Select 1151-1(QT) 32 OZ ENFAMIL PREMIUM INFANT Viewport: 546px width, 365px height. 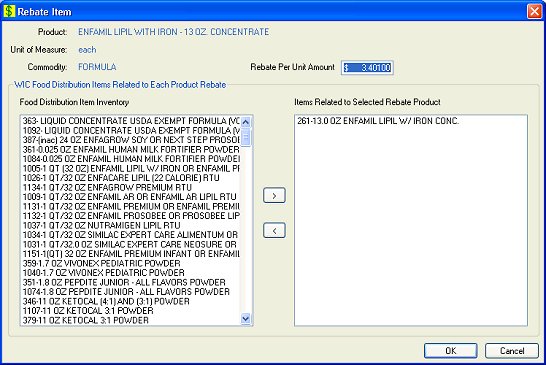point(131,254)
